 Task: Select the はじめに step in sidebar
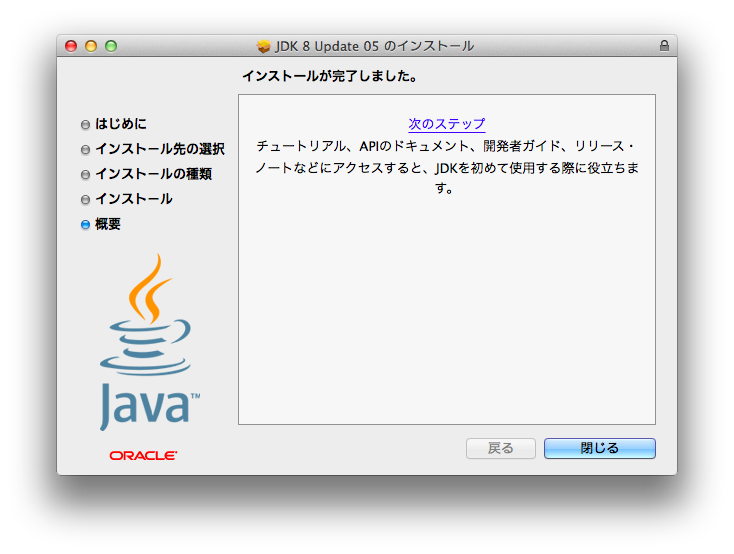click(x=121, y=124)
